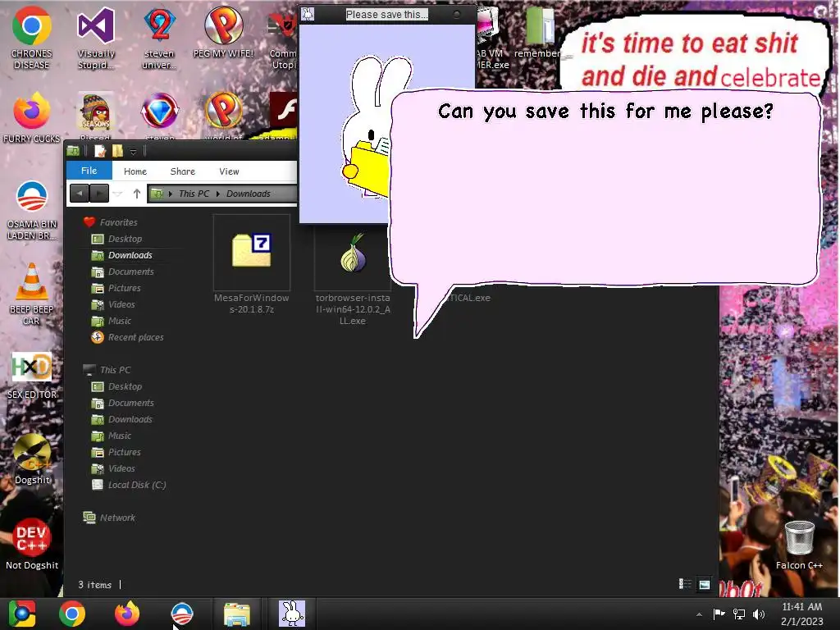Click the volume icon in system tray
Screen dimensions: 840x630
[759, 614]
